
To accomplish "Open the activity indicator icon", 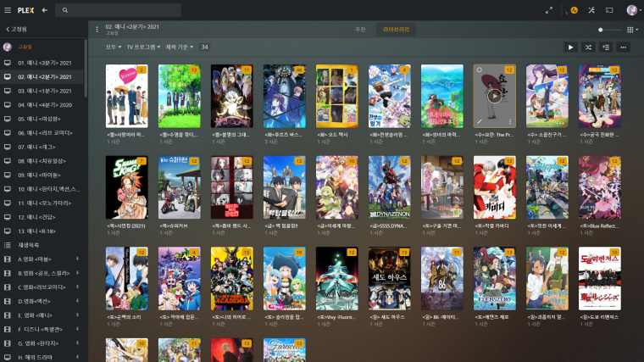I will pos(574,10).
